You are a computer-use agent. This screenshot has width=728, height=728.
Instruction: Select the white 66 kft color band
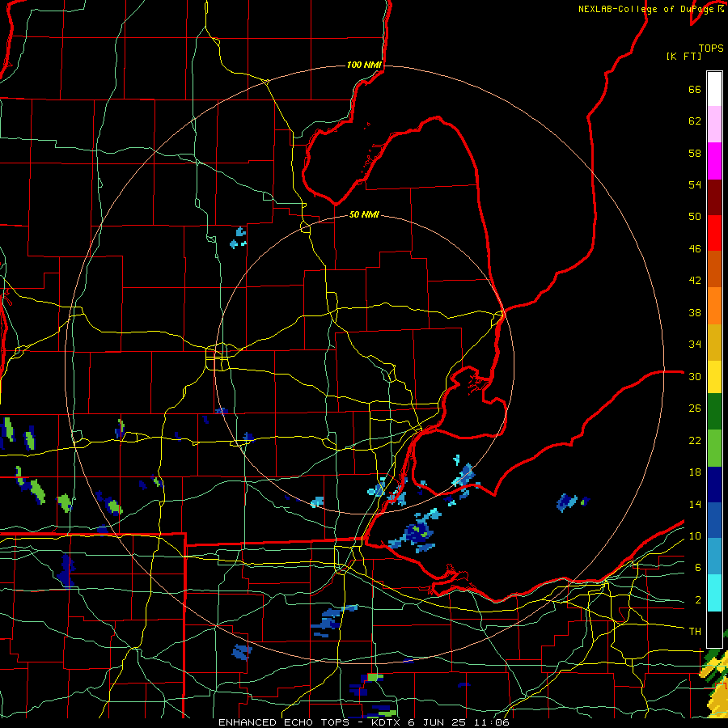[714, 89]
